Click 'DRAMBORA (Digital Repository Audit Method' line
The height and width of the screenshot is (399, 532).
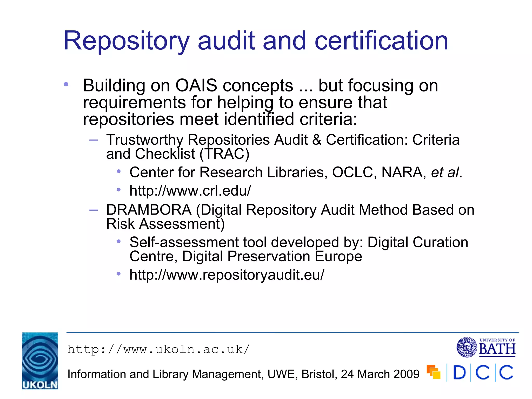click(x=290, y=210)
